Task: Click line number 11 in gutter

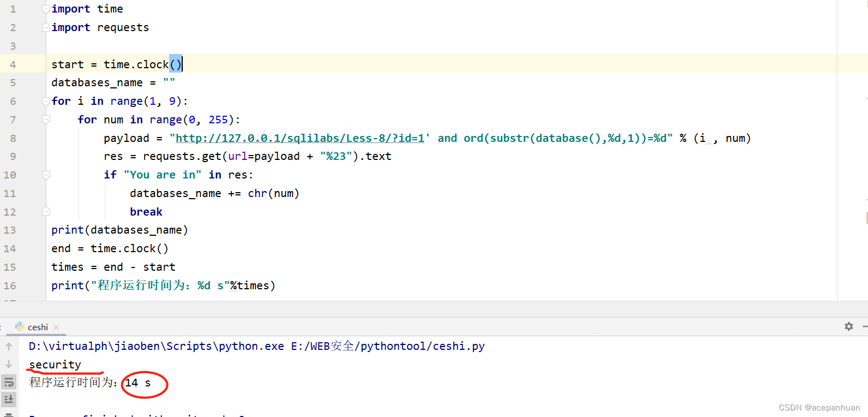Action: (x=10, y=193)
